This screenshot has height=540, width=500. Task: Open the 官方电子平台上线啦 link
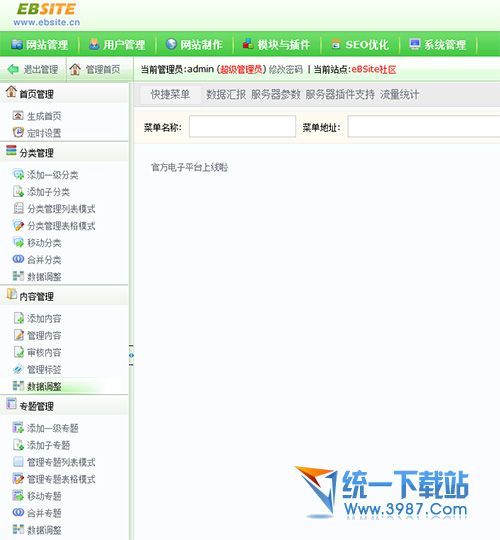coord(189,167)
